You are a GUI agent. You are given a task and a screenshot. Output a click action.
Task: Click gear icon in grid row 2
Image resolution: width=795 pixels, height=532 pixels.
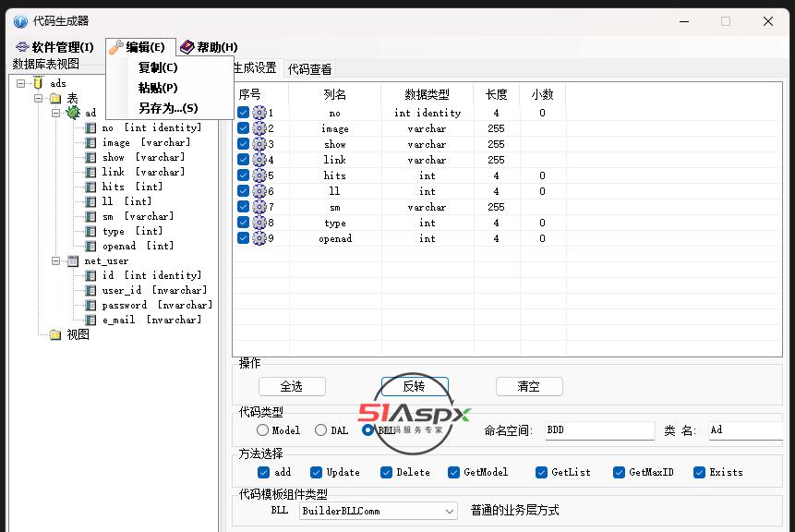coord(259,128)
